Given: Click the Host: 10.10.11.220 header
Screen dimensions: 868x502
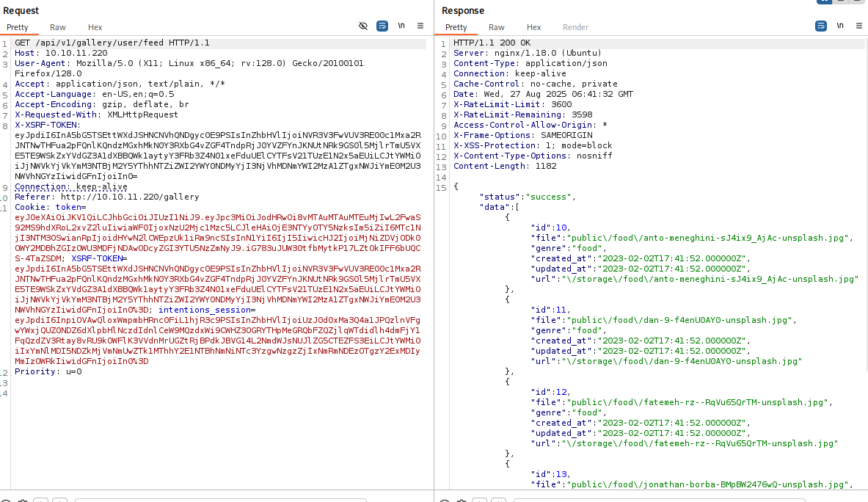Looking at the screenshot, I should pyautogui.click(x=61, y=53).
